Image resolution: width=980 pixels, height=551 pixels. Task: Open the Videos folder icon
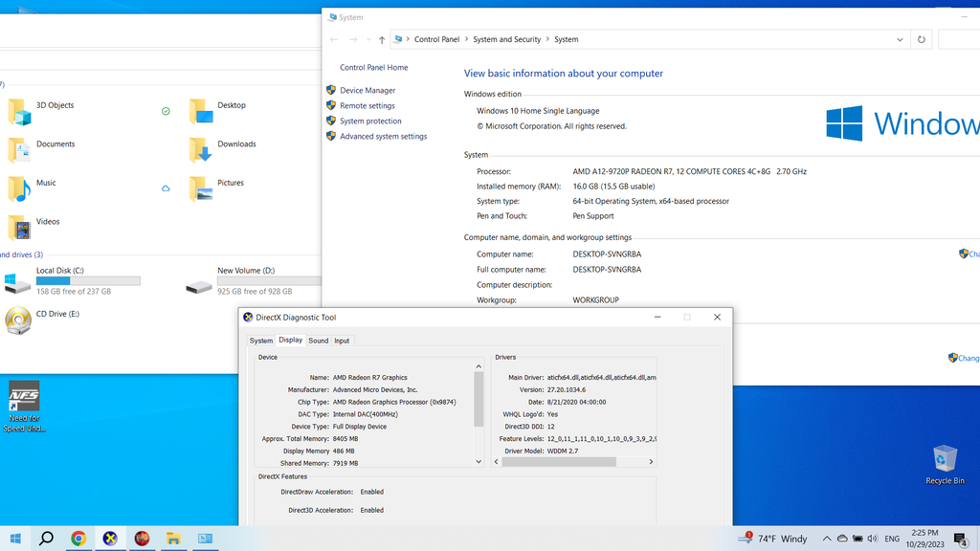[19, 228]
